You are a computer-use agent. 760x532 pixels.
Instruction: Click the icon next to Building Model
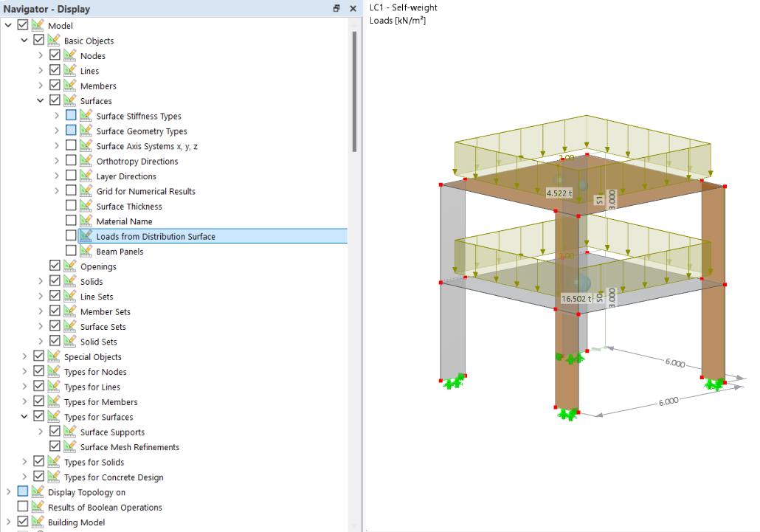click(38, 522)
